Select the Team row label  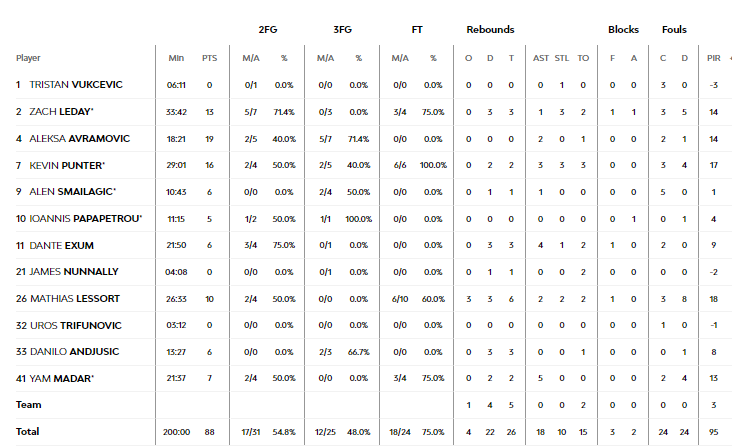pyautogui.click(x=28, y=405)
